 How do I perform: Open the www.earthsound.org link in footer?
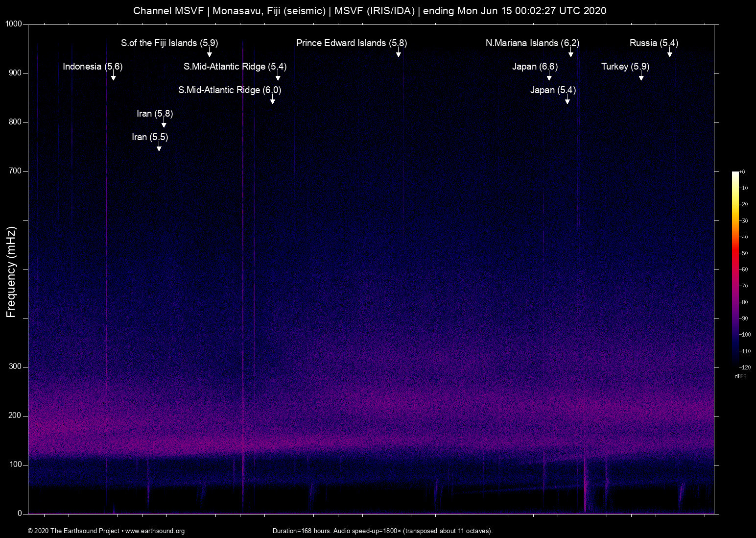155,531
